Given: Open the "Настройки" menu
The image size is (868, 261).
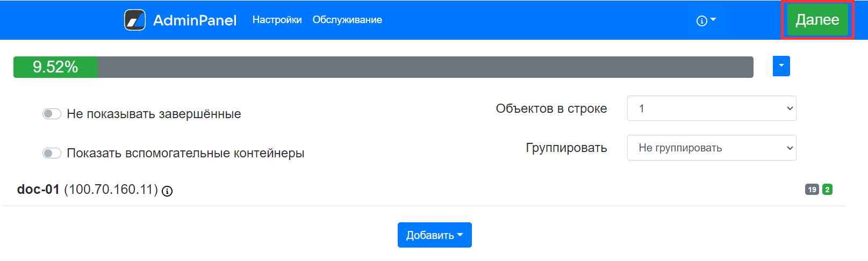Looking at the screenshot, I should 277,20.
